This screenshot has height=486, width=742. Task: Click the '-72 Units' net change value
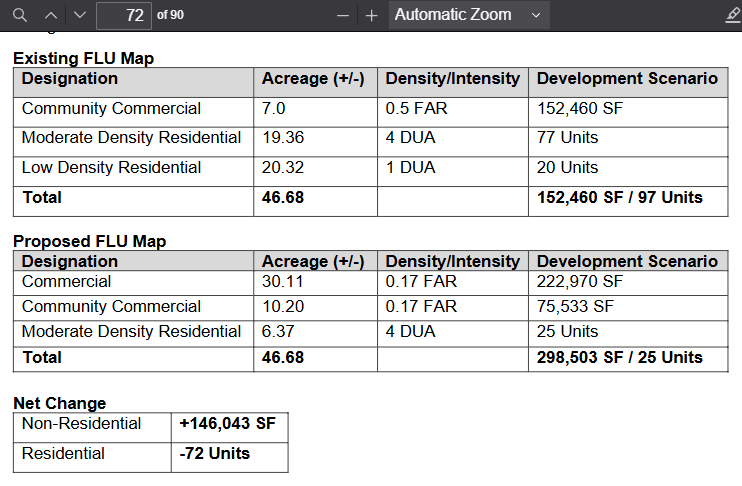click(214, 453)
